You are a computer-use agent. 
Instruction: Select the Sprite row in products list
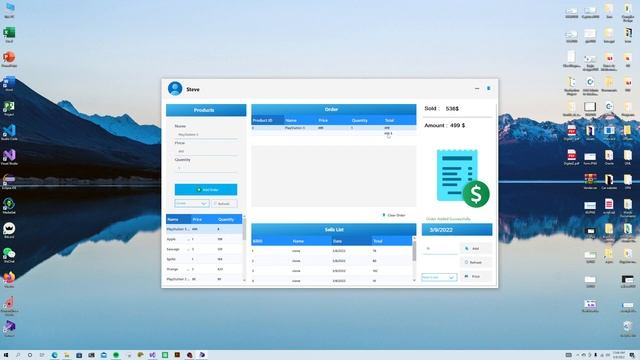[x=204, y=259]
